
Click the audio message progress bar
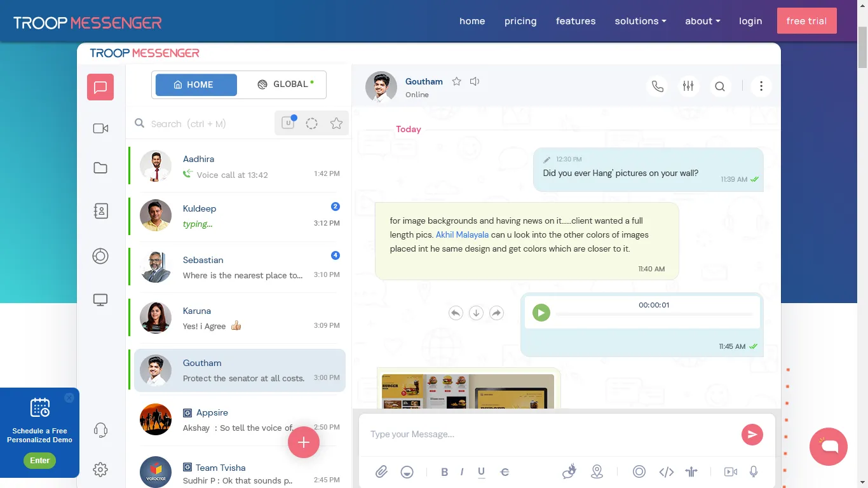[654, 315]
